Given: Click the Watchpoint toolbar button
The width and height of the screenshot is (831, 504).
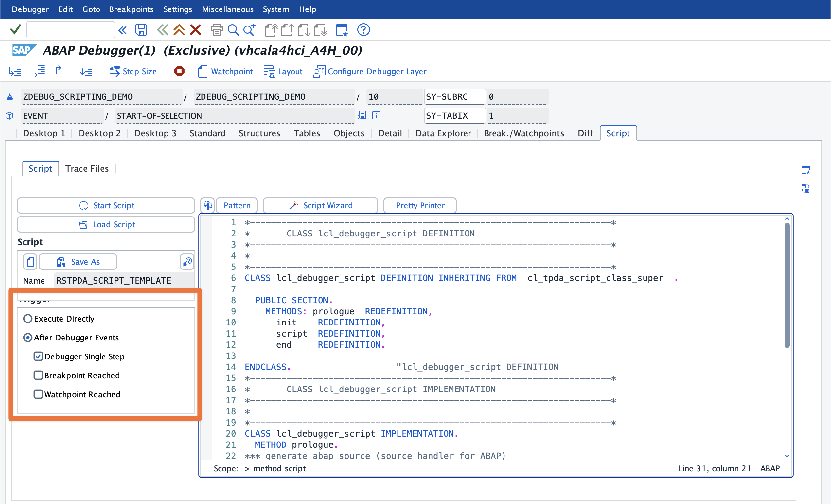Looking at the screenshot, I should point(225,71).
